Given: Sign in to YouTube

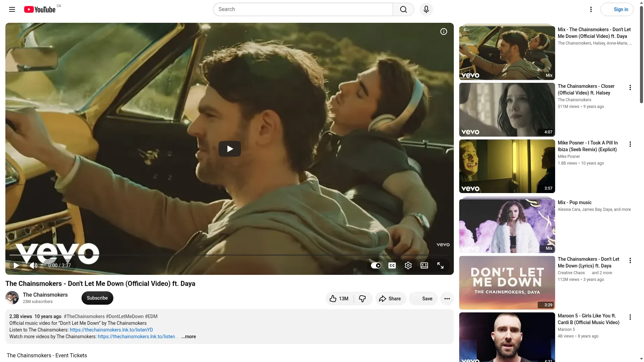Looking at the screenshot, I should point(617,9).
